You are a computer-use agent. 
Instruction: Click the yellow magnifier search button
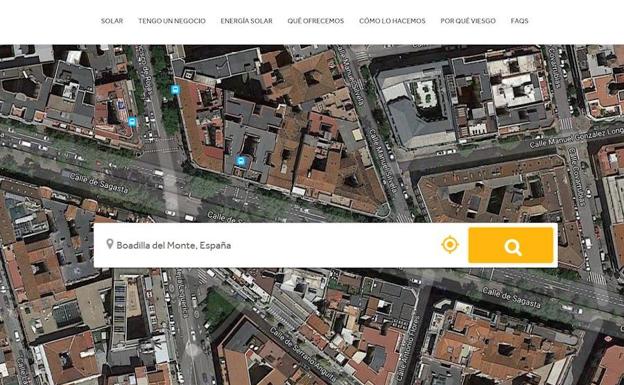pyautogui.click(x=511, y=245)
